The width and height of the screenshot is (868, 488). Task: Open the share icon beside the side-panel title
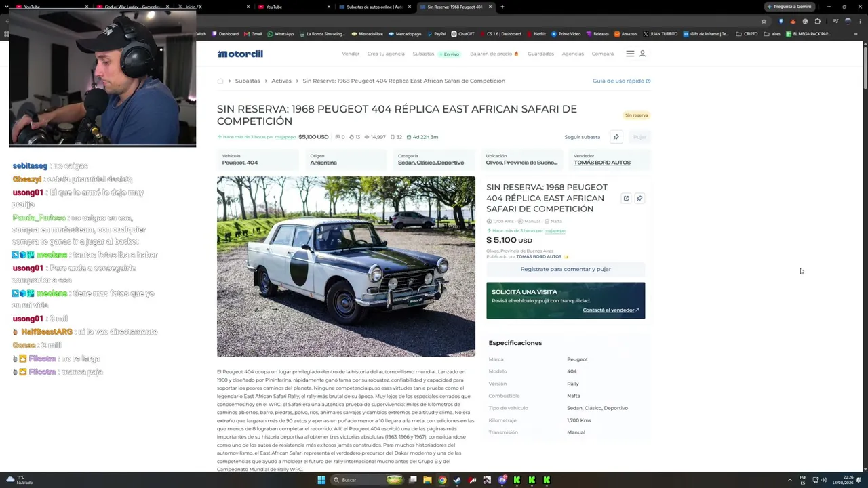(x=626, y=198)
